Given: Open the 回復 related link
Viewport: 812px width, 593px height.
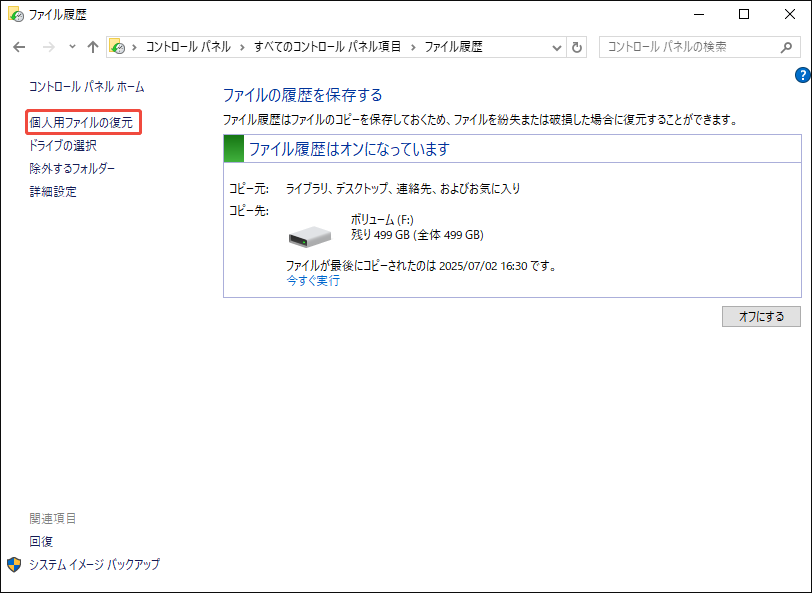Looking at the screenshot, I should (41, 542).
